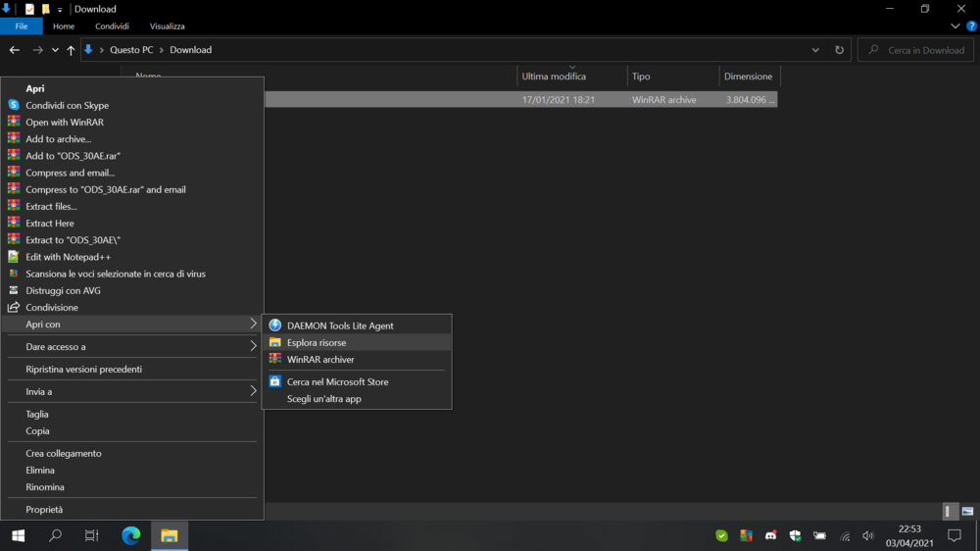980x551 pixels.
Task: Expand the Invia a submenu arrow
Action: [253, 391]
